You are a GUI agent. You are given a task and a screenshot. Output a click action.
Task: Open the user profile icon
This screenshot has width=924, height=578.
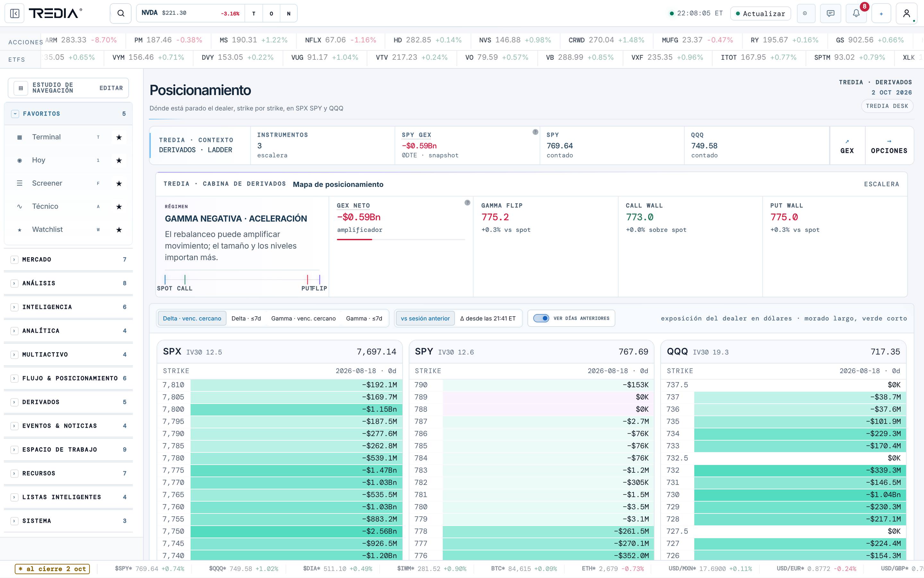point(906,13)
